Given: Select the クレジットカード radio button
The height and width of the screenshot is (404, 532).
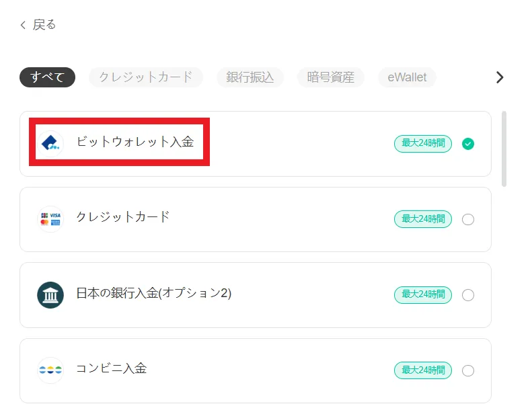Looking at the screenshot, I should [x=468, y=219].
